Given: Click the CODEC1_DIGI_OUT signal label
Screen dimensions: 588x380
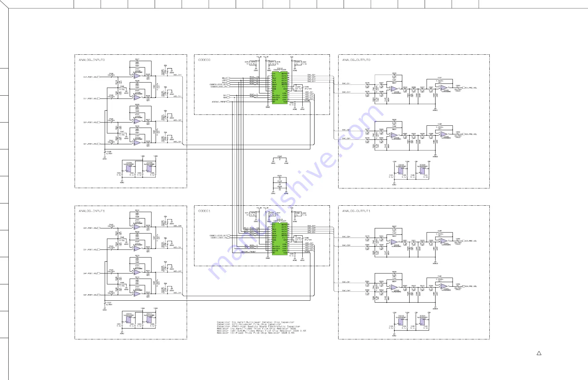Looking at the screenshot, I should (x=218, y=235).
